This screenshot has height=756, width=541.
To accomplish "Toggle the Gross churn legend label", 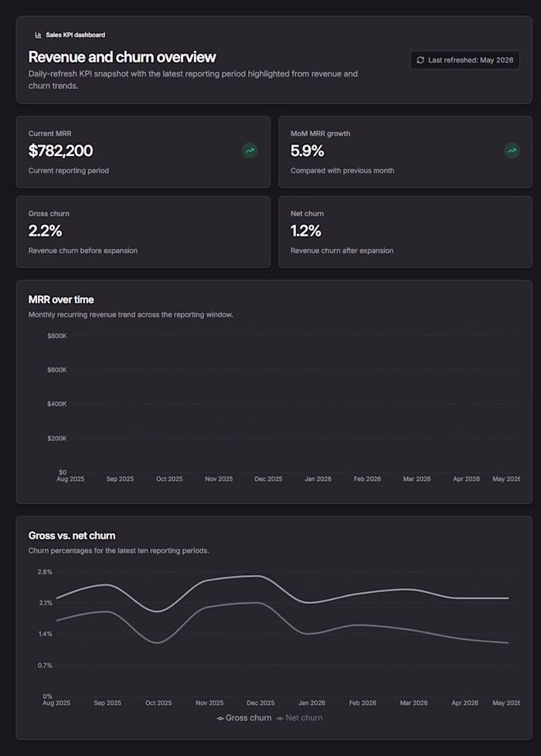I will click(x=248, y=718).
